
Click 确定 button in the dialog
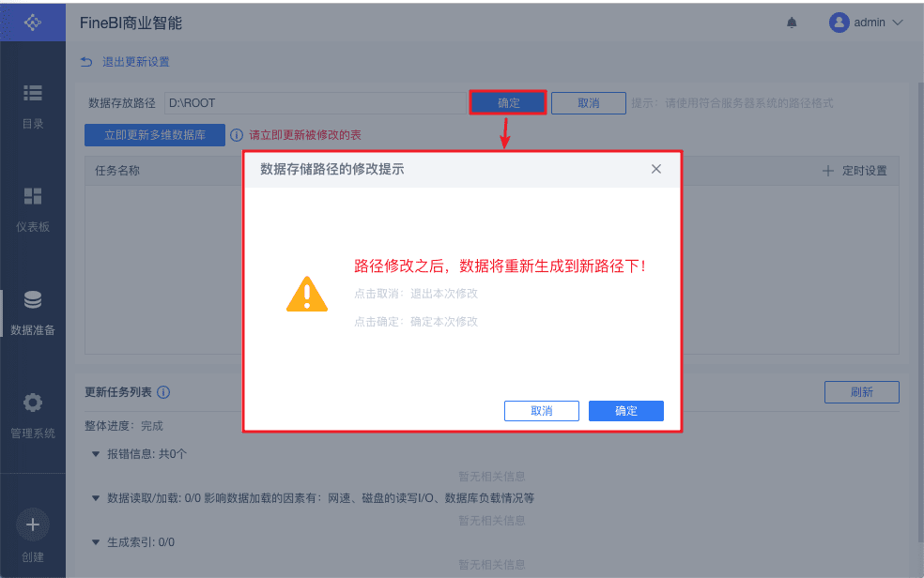625,411
